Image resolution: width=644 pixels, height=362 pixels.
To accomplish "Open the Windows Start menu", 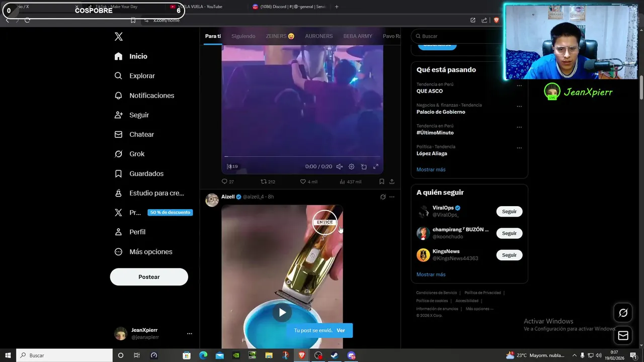I will [8, 355].
